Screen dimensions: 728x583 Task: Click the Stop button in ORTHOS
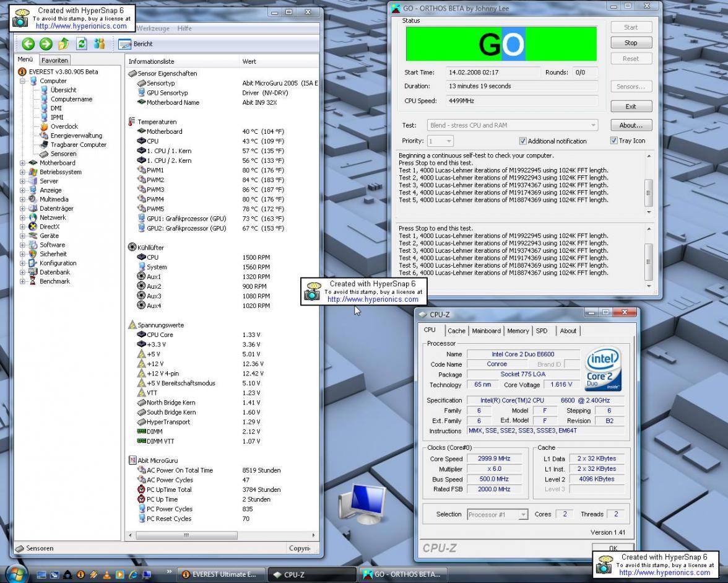[x=631, y=43]
